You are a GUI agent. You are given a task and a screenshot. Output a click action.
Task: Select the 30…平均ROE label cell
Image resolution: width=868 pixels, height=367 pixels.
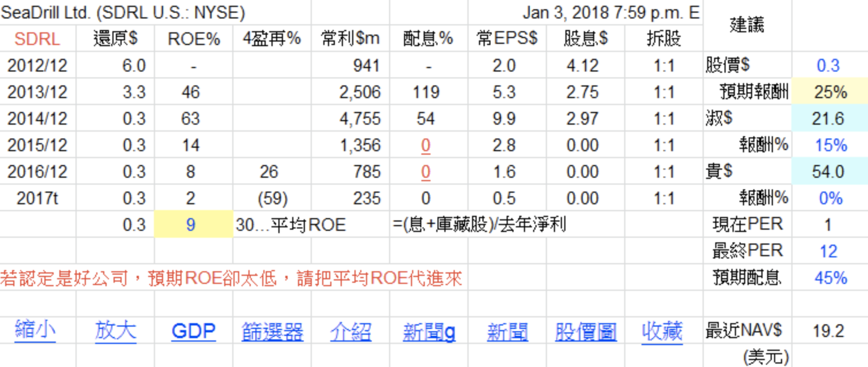click(290, 224)
